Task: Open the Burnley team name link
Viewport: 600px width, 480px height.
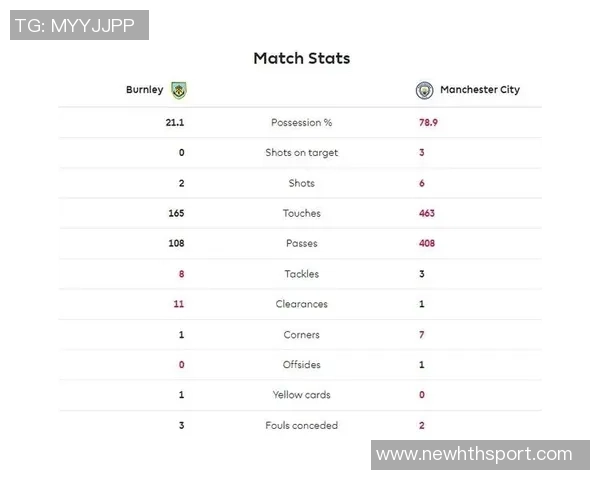Action: tap(144, 90)
